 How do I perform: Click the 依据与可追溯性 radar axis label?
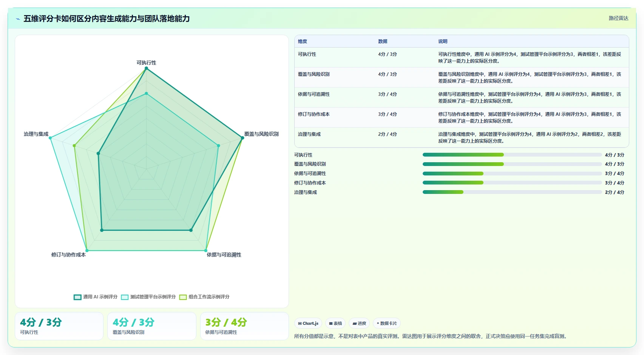click(x=224, y=255)
